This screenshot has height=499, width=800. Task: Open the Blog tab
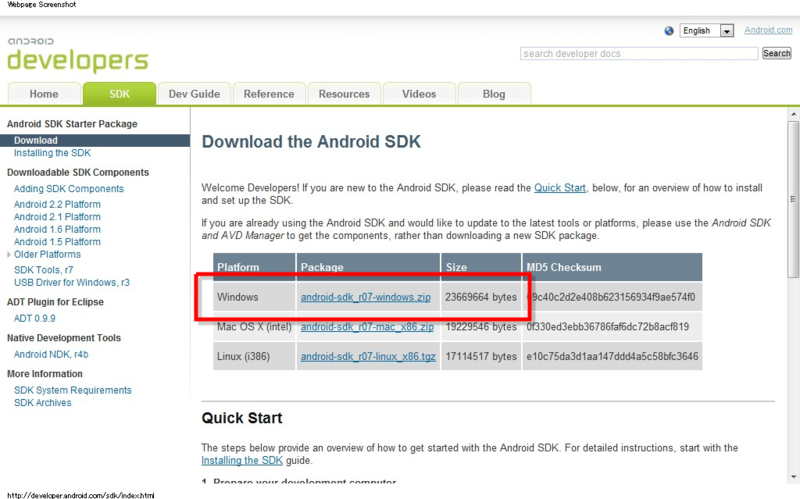(x=494, y=94)
